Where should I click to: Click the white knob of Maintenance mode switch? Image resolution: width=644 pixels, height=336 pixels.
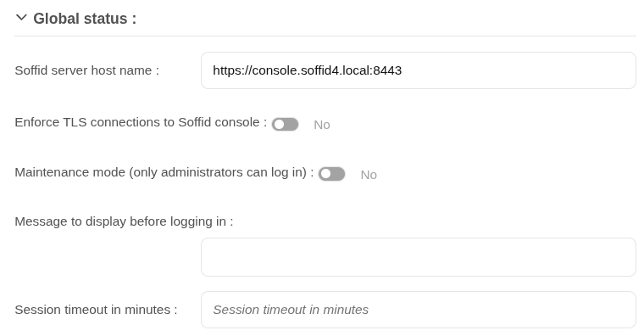click(325, 175)
